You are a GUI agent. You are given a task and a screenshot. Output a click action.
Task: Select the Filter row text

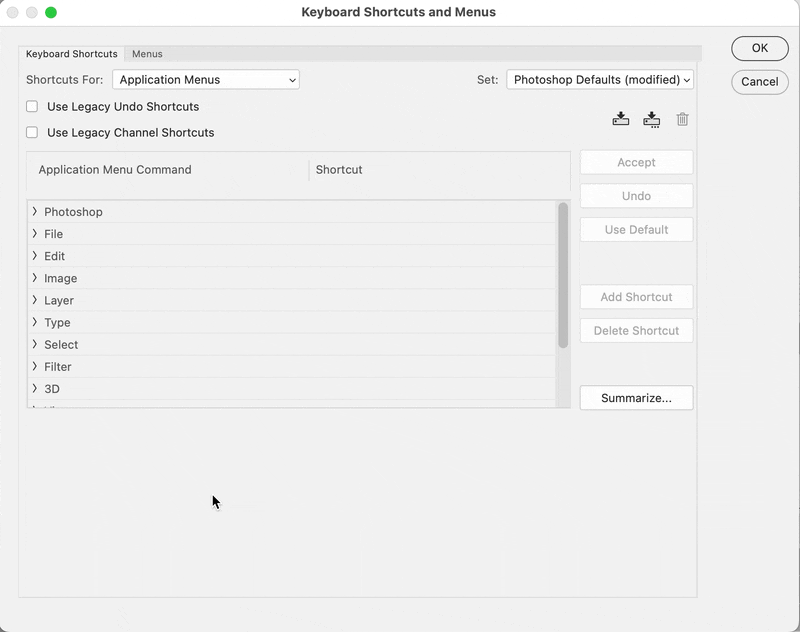click(58, 367)
